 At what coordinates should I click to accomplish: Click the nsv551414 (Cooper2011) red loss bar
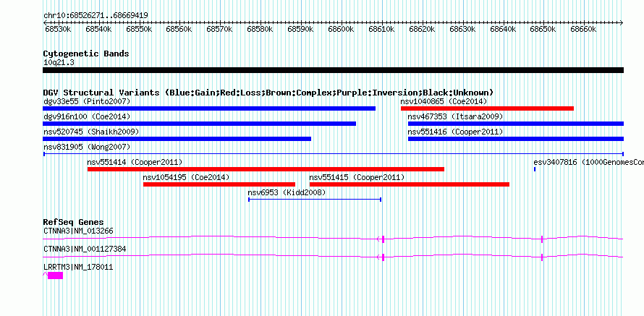266,169
